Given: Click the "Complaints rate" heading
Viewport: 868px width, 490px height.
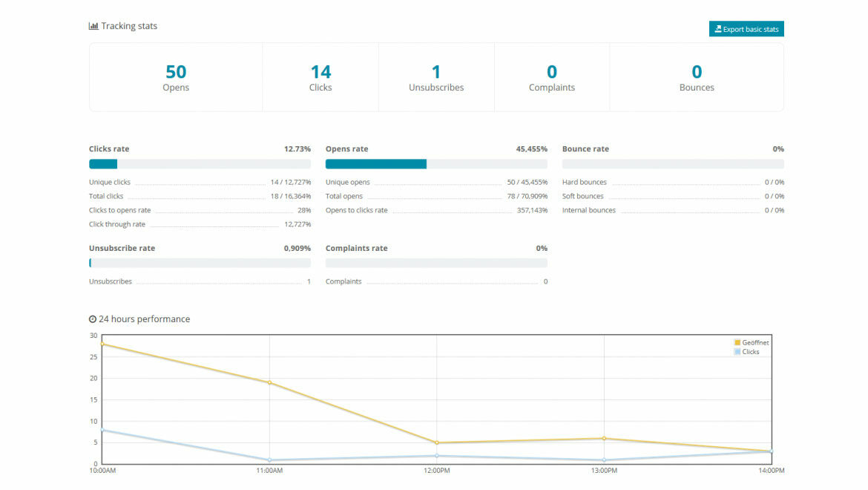Looking at the screenshot, I should (357, 248).
